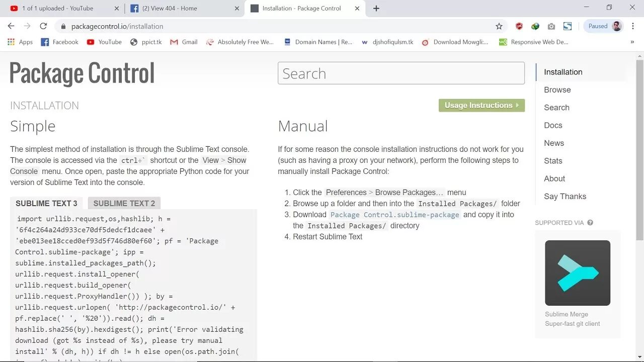Bookmark this page with the star icon
This screenshot has width=644, height=362.
[499, 26]
